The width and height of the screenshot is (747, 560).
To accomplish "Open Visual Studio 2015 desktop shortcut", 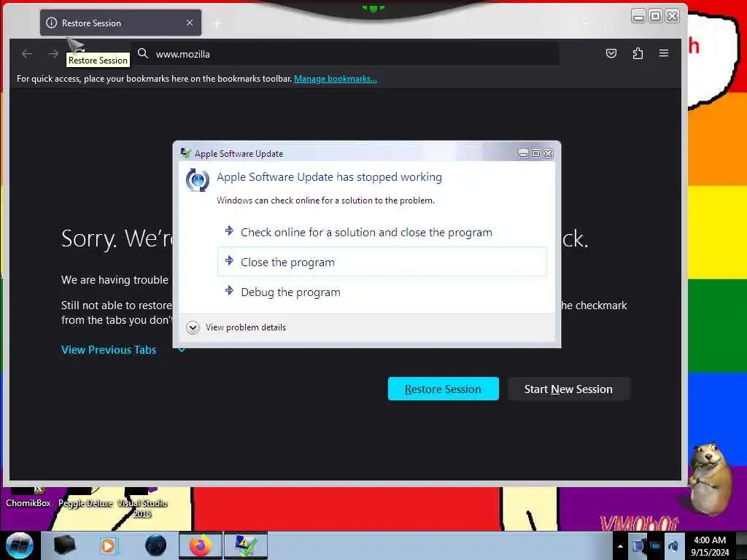I will coord(142,502).
